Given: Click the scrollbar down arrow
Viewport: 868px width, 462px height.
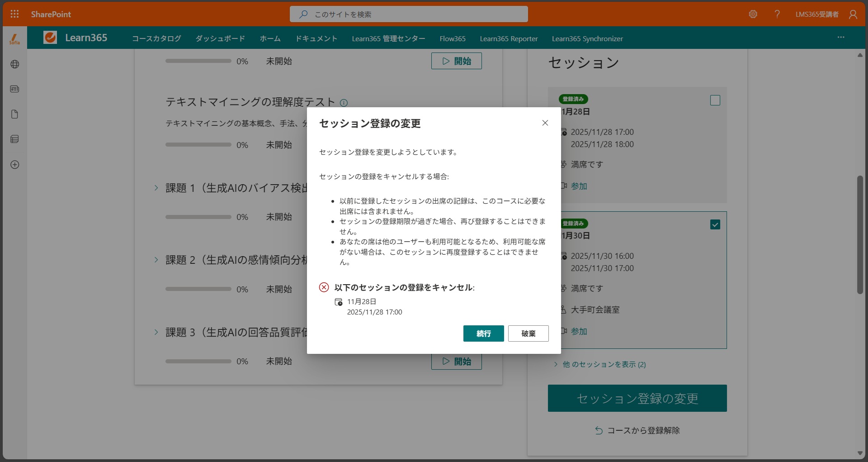Looking at the screenshot, I should tap(860, 453).
